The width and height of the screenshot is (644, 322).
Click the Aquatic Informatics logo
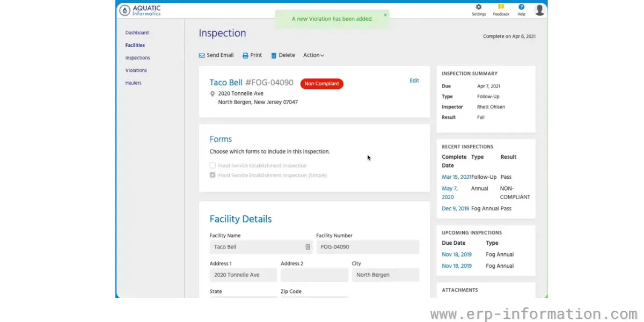click(140, 10)
